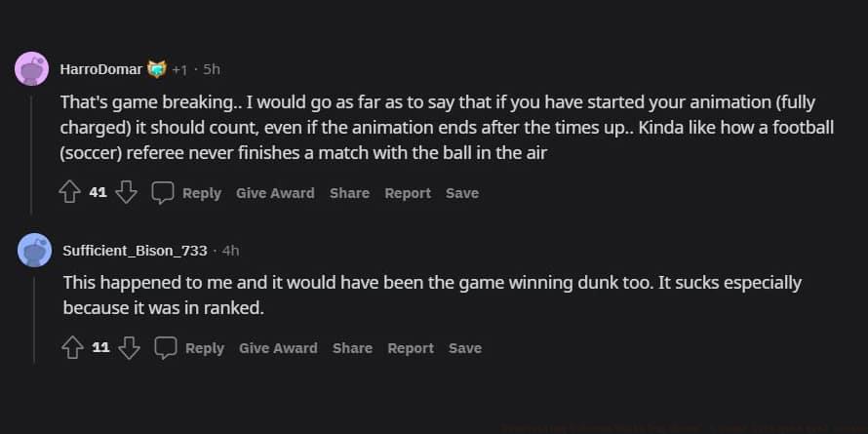The height and width of the screenshot is (434, 868).
Task: Save HarroDomar's comment
Action: 462,193
